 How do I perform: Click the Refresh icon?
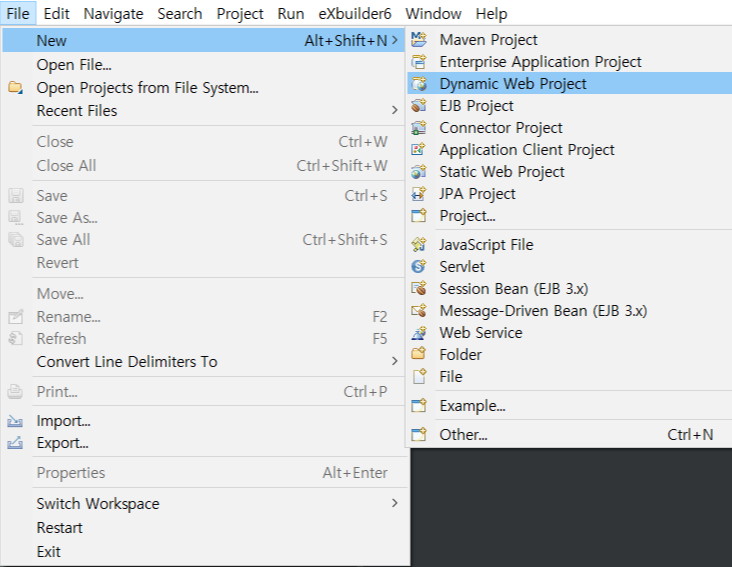(15, 338)
